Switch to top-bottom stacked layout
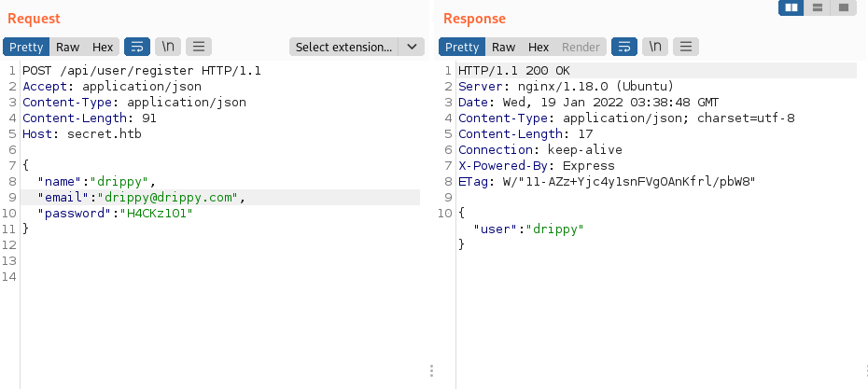868x389 pixels. click(818, 7)
